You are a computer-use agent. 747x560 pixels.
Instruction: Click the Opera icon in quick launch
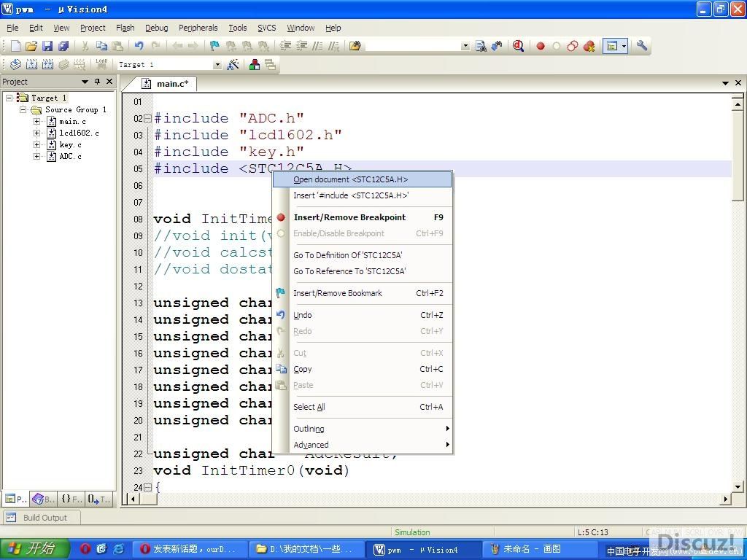(85, 548)
